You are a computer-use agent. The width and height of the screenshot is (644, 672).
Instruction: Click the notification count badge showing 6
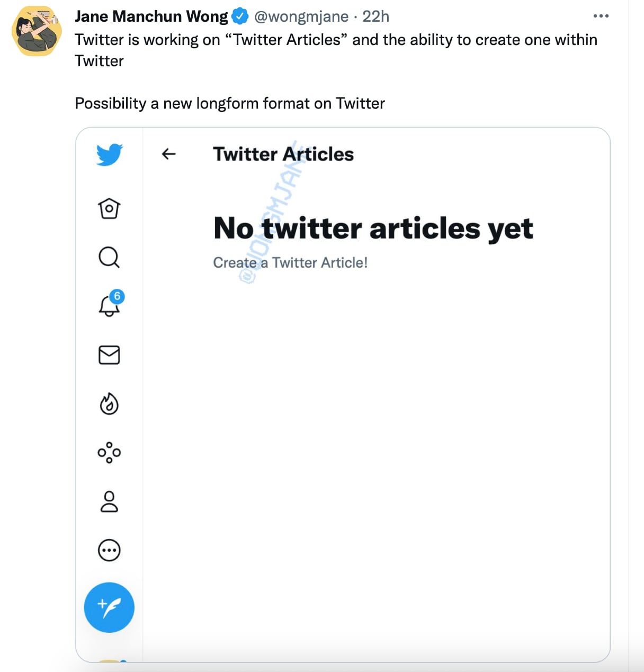tap(118, 297)
